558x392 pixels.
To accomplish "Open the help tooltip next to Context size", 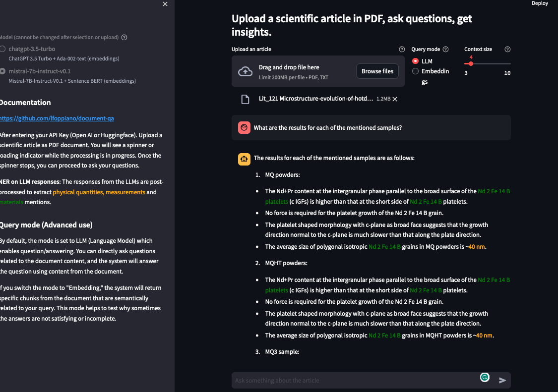I will pos(507,49).
